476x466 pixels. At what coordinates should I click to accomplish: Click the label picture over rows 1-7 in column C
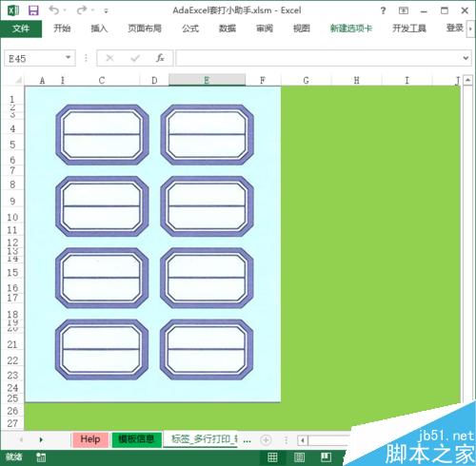[102, 135]
